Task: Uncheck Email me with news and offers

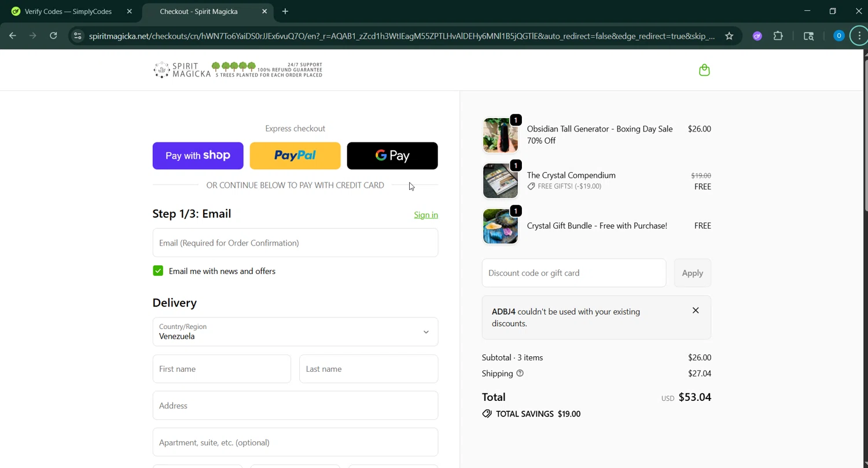Action: click(x=158, y=271)
